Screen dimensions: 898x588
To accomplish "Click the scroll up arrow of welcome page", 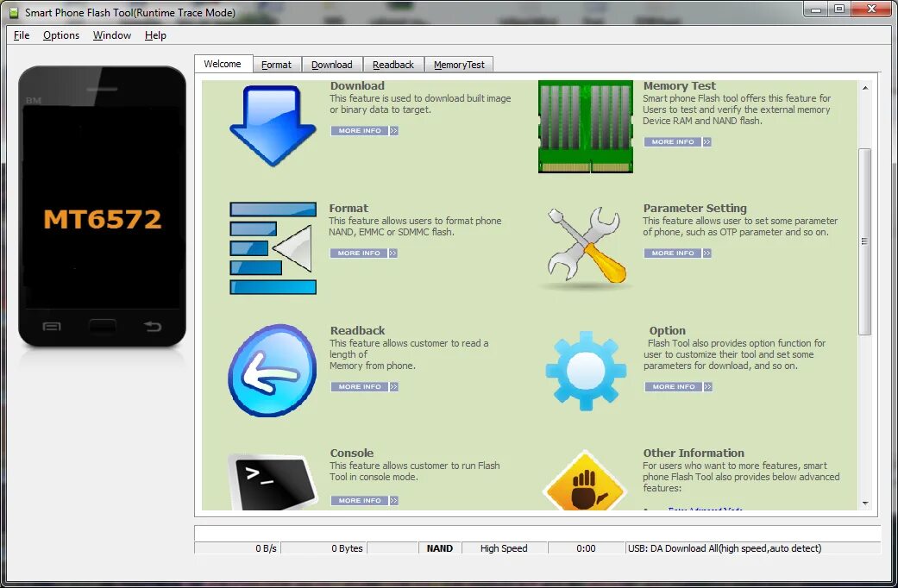I will tap(865, 88).
